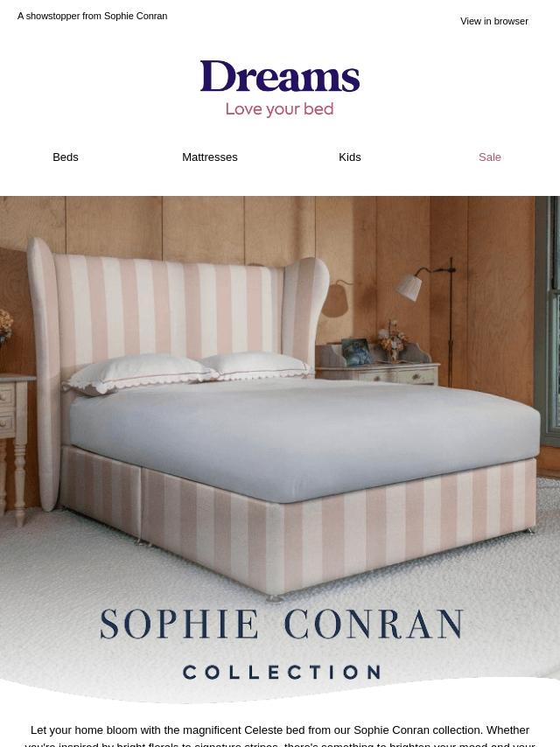Open the View in browser link

(493, 22)
